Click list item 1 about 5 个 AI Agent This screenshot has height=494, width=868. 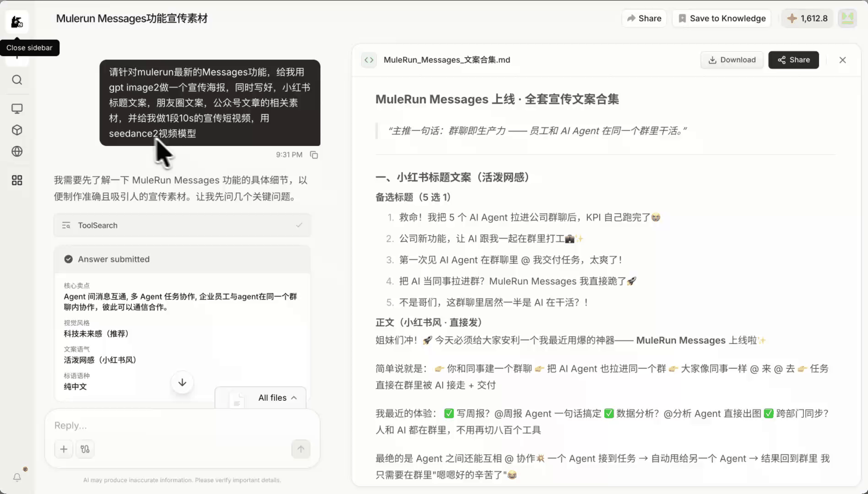tap(530, 217)
